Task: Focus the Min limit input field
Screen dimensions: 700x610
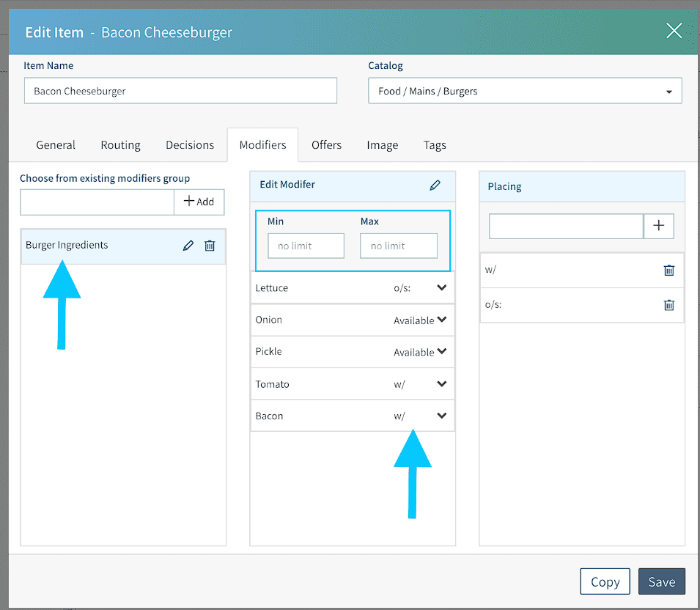Action: click(306, 246)
